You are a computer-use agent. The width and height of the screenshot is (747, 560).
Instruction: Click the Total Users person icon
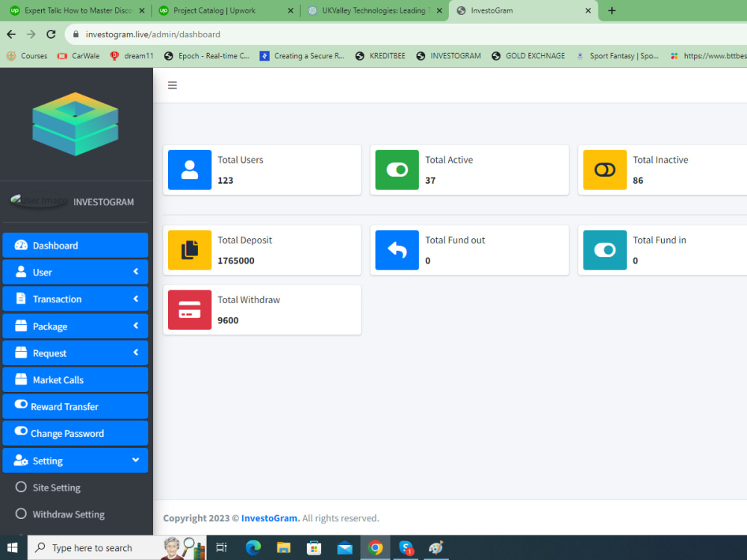(189, 169)
